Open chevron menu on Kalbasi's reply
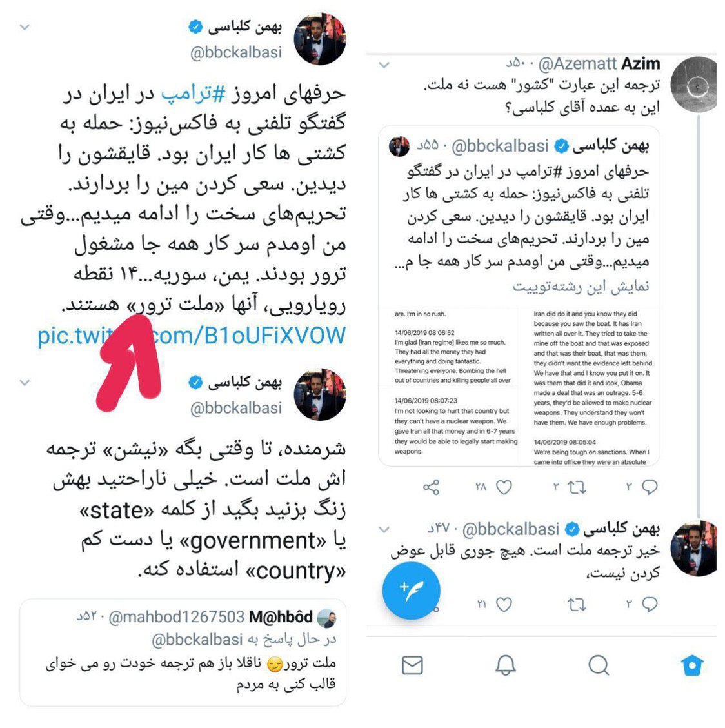Image resolution: width=725 pixels, height=728 pixels. point(384,529)
